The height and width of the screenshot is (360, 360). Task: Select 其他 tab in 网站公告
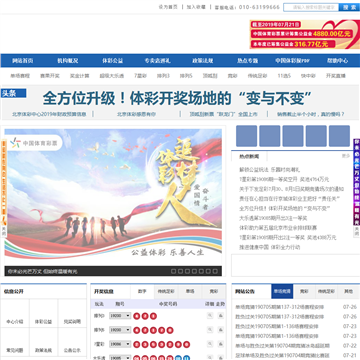coord(348,291)
